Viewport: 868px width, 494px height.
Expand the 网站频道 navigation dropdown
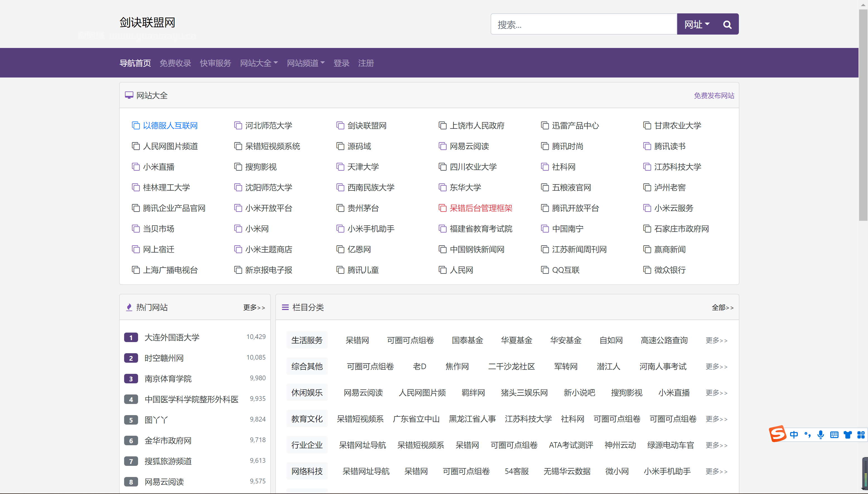305,63
